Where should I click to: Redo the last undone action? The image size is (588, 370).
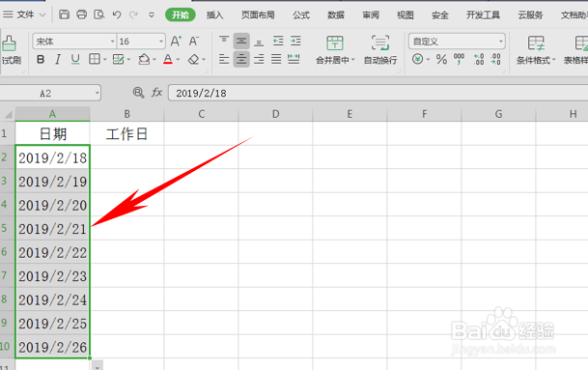(x=133, y=14)
